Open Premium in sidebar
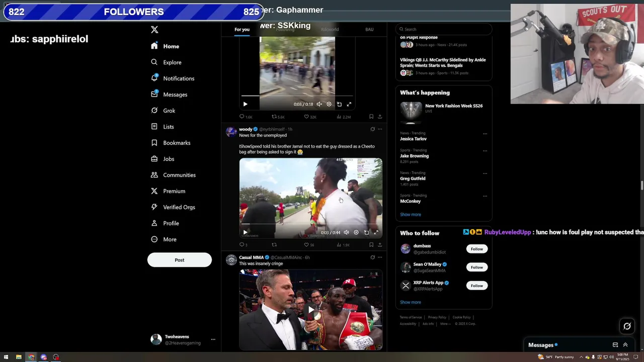Image resolution: width=644 pixels, height=362 pixels. [168, 191]
